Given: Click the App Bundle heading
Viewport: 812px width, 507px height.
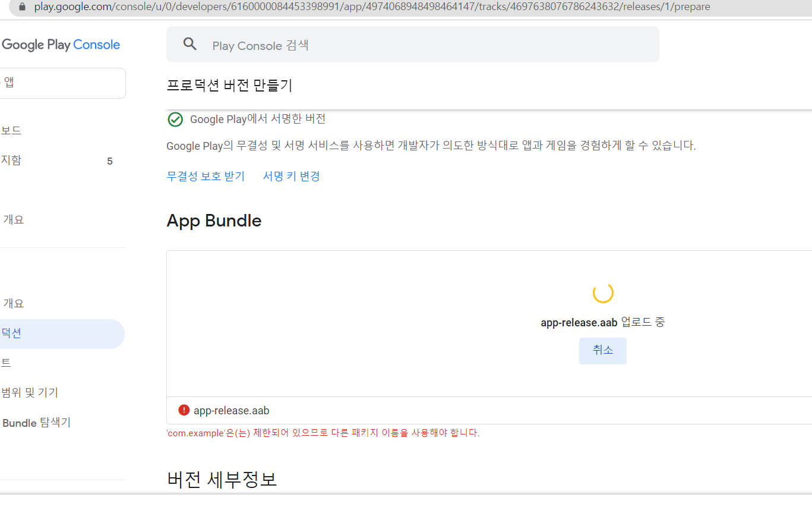Looking at the screenshot, I should pyautogui.click(x=214, y=221).
